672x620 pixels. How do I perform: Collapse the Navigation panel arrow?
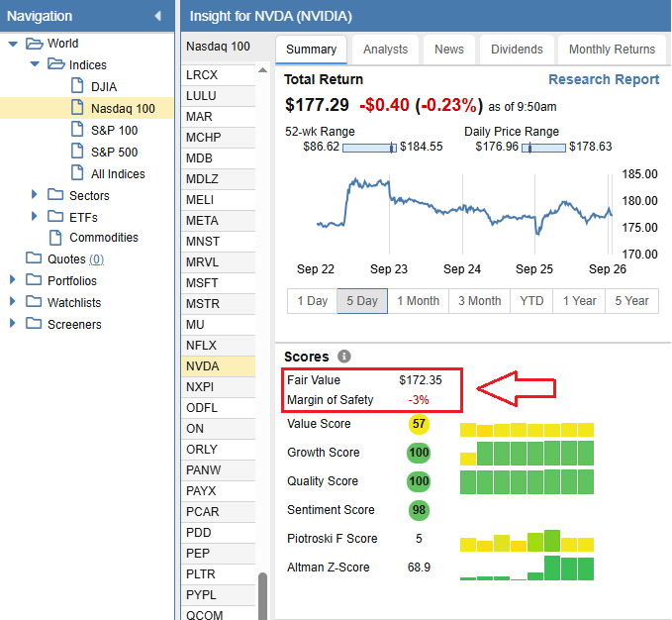point(157,16)
